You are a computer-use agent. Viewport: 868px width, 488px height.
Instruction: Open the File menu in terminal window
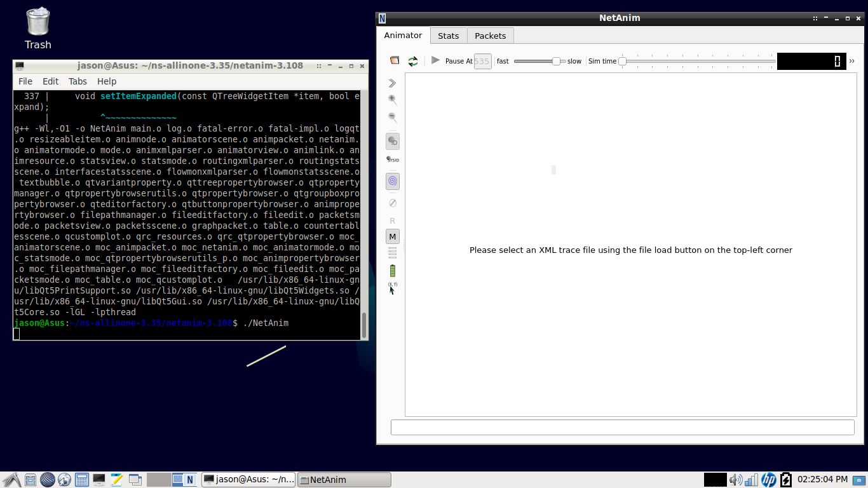tap(25, 81)
